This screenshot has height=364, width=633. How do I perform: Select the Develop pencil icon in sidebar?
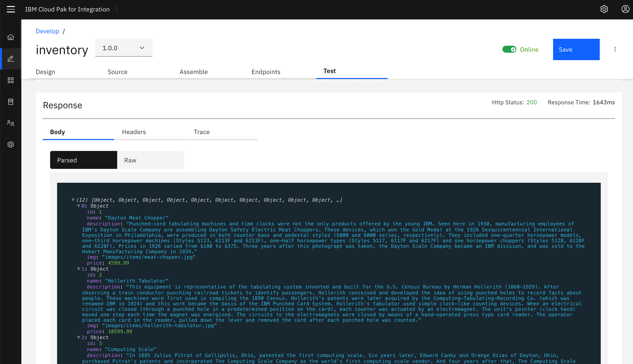tap(11, 59)
